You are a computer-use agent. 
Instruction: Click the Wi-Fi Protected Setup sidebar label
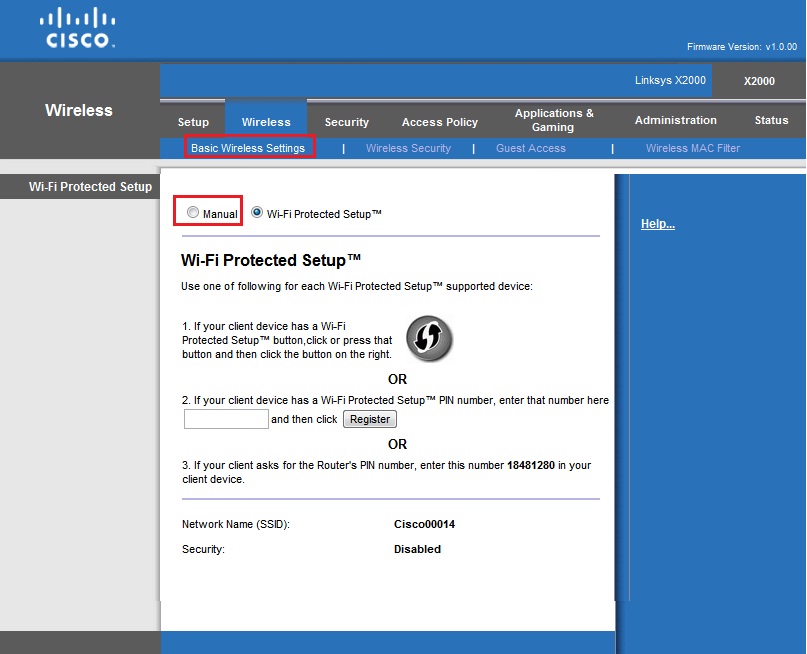click(x=91, y=186)
